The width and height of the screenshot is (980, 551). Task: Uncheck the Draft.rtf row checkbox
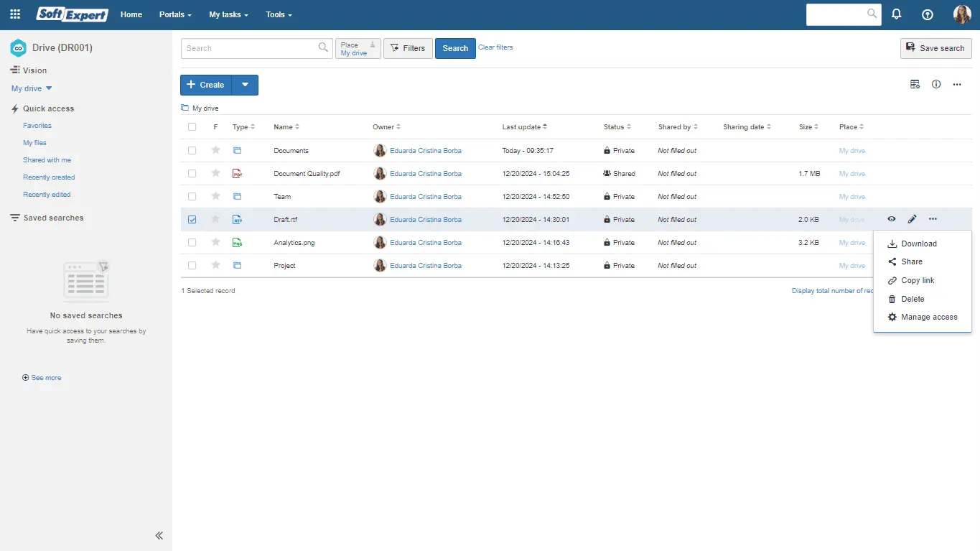[x=192, y=220]
